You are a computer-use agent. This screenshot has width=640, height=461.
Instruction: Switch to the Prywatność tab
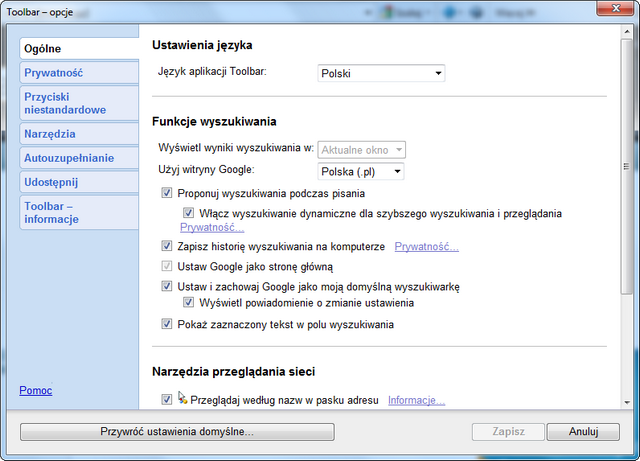pyautogui.click(x=79, y=73)
